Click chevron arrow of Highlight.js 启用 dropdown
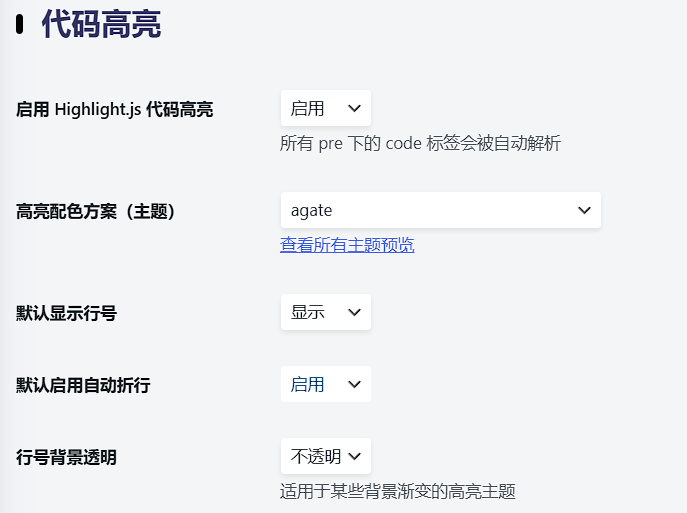 354,108
